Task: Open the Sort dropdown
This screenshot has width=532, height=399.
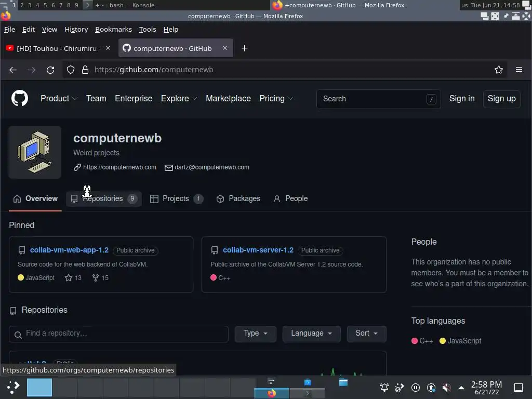Action: pyautogui.click(x=366, y=334)
